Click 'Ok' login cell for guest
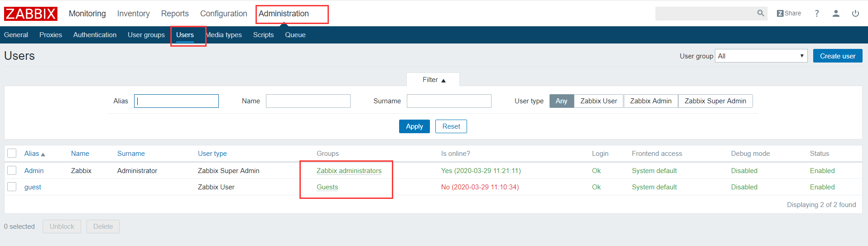Screen dimensions: 868x246 [x=596, y=187]
